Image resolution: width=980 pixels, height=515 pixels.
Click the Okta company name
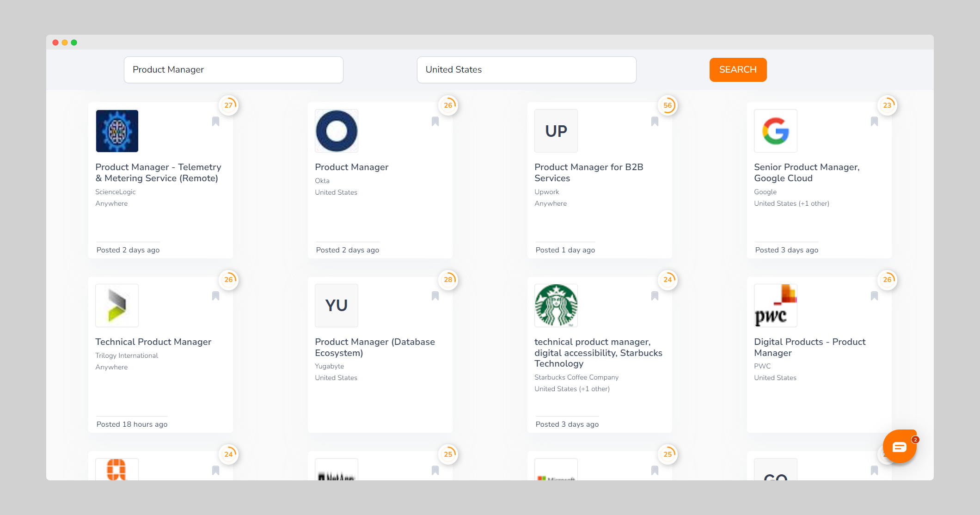[x=322, y=181]
